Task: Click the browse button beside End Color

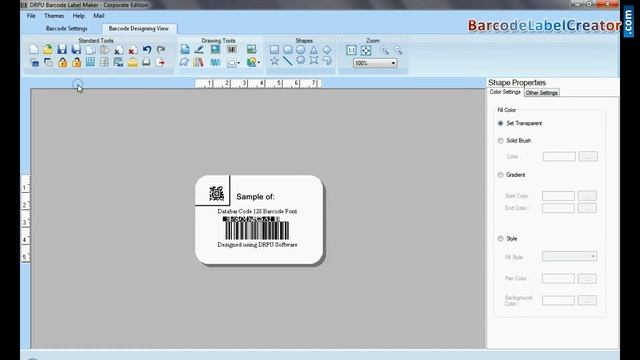Action: pyautogui.click(x=587, y=208)
